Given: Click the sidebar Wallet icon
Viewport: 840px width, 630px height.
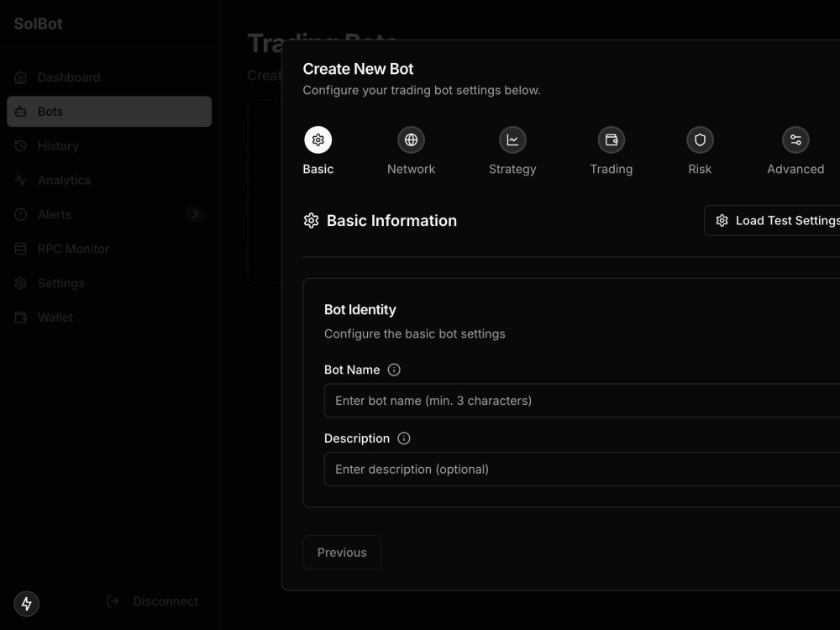Looking at the screenshot, I should click(20, 318).
